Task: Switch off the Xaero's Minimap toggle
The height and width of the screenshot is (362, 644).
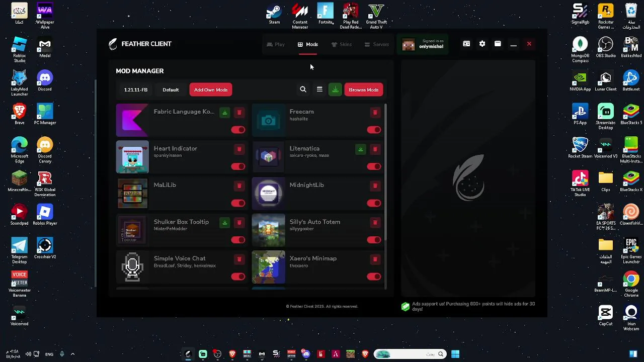Action: pos(374,277)
